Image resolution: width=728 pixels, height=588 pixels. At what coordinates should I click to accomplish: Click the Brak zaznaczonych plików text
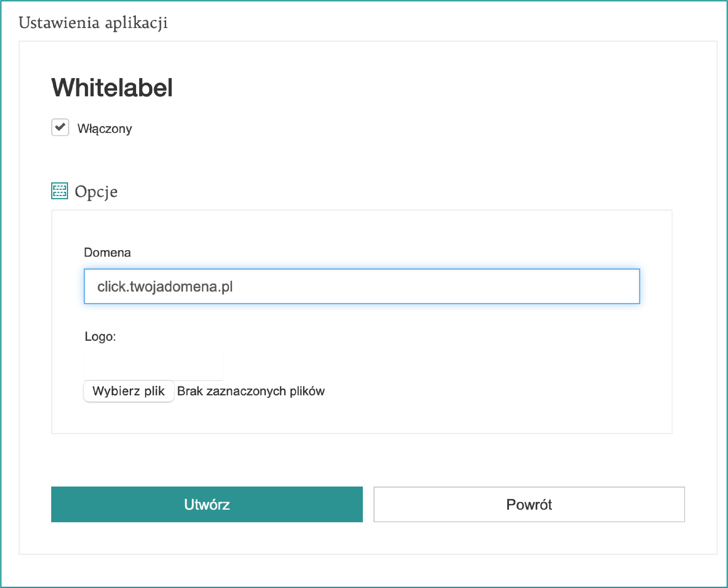tap(251, 391)
